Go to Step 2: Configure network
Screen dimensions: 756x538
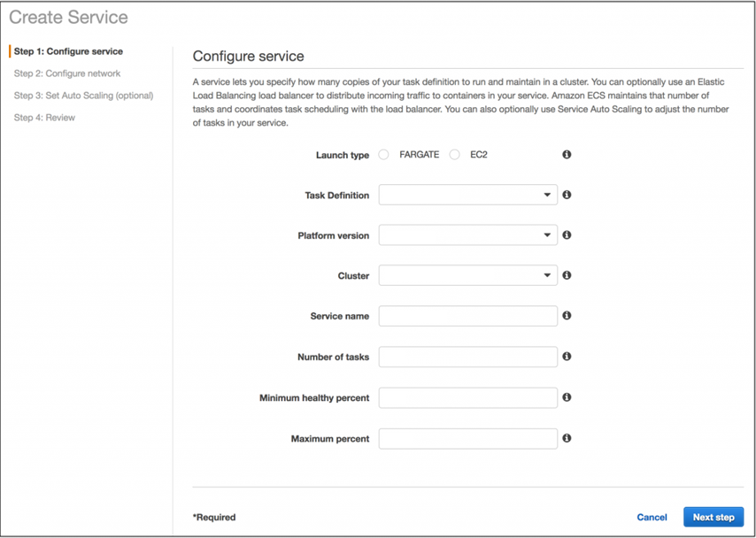pos(67,73)
